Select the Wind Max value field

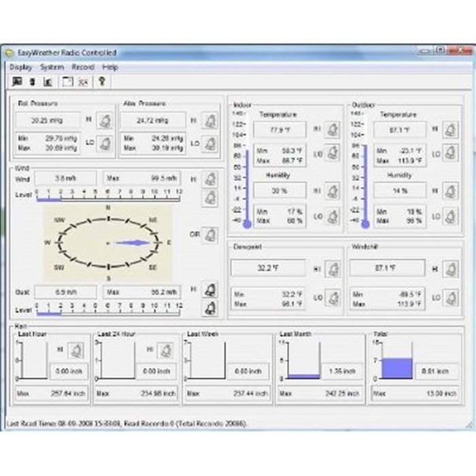pyautogui.click(x=141, y=178)
